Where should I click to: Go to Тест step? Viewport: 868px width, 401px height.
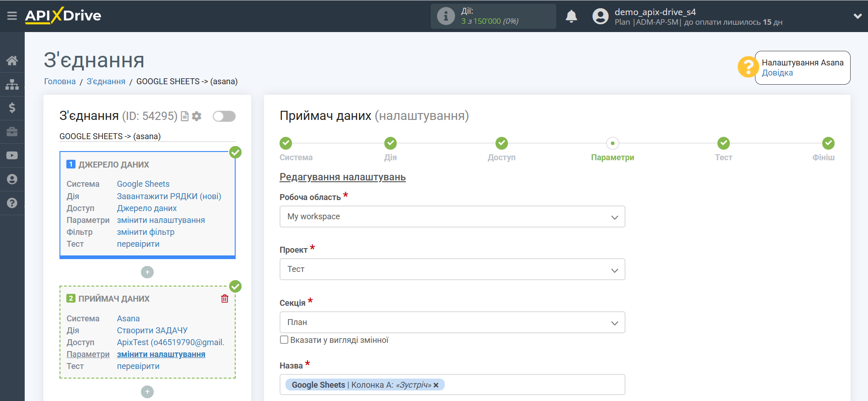pyautogui.click(x=724, y=143)
